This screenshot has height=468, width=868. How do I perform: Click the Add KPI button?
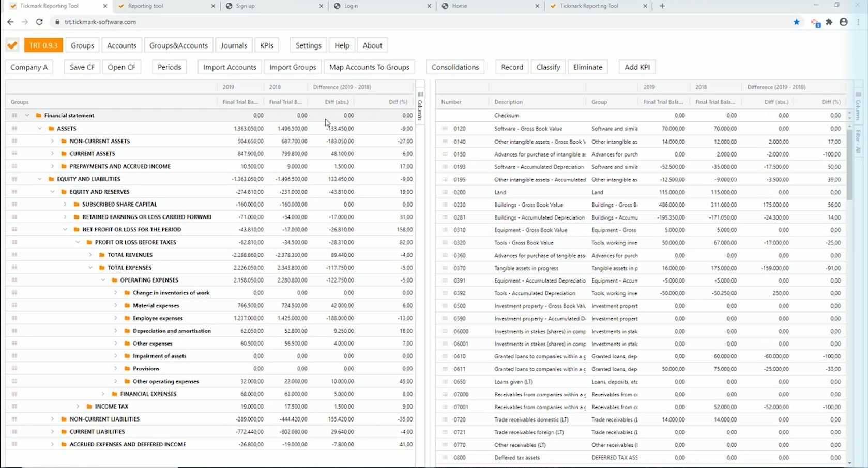tap(637, 67)
